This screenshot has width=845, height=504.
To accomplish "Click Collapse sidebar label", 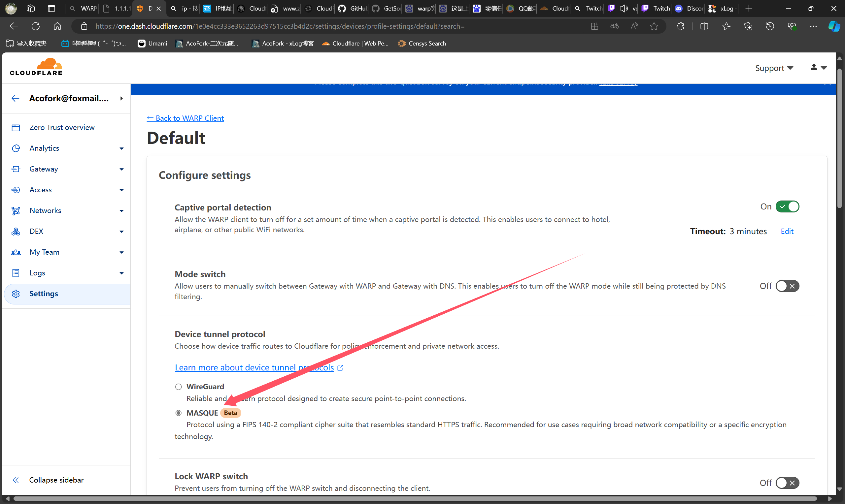I will (x=56, y=480).
